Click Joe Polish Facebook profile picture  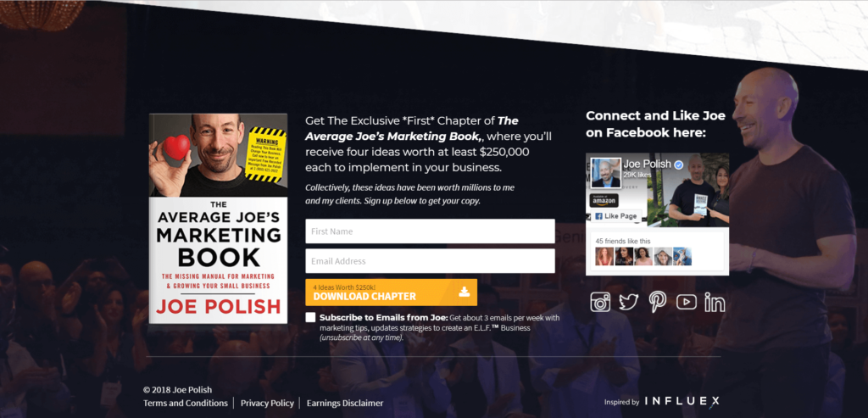click(x=605, y=173)
